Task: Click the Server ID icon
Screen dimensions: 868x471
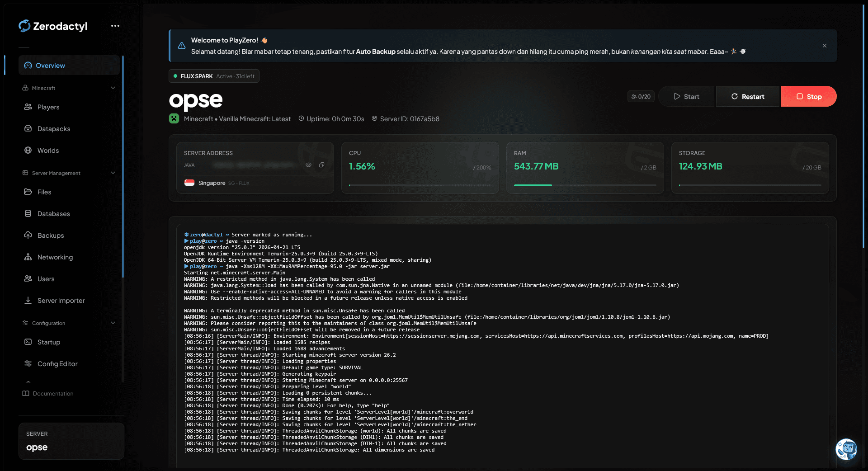Action: coord(375,118)
